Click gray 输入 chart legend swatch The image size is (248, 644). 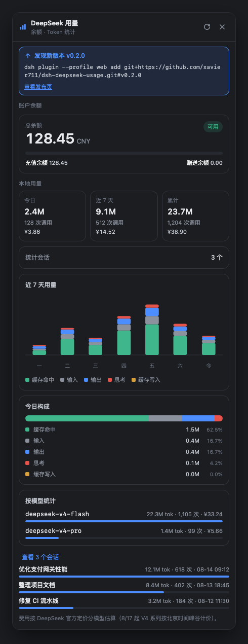point(62,379)
